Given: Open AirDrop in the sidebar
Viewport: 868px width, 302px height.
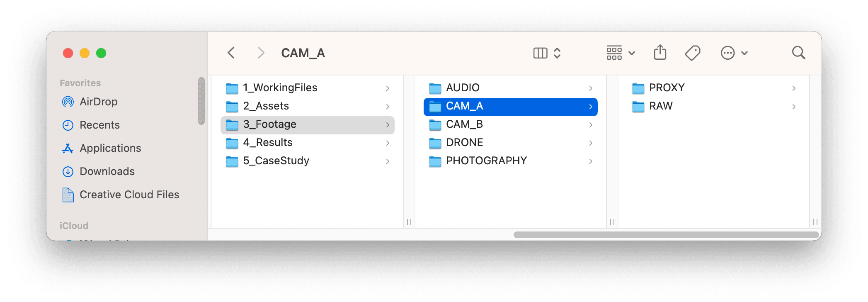Looking at the screenshot, I should [98, 102].
